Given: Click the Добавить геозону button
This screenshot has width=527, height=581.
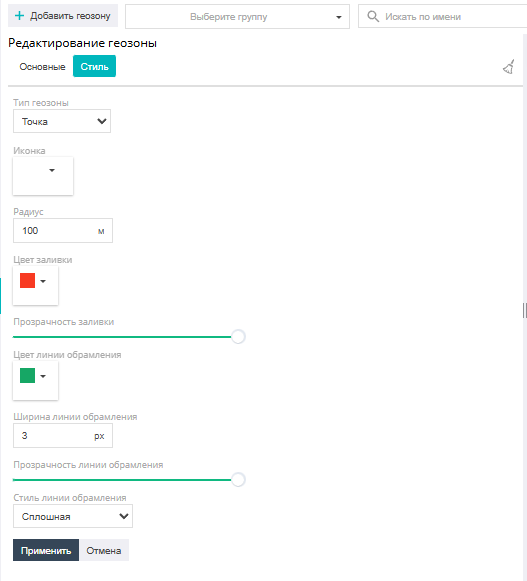Looking at the screenshot, I should click(63, 16).
